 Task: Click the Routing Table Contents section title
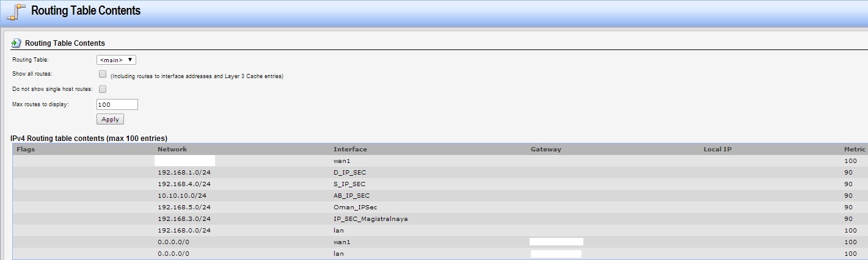point(65,43)
